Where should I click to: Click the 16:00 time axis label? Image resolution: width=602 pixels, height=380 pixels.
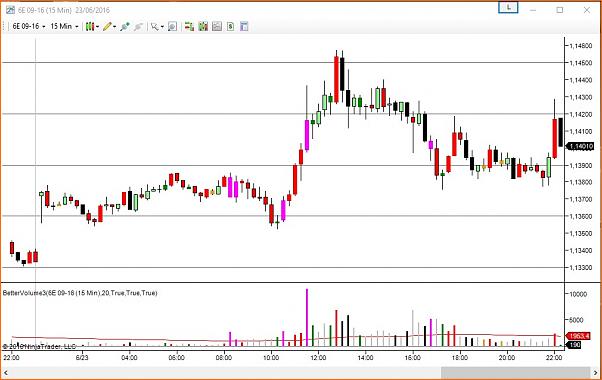coord(413,357)
